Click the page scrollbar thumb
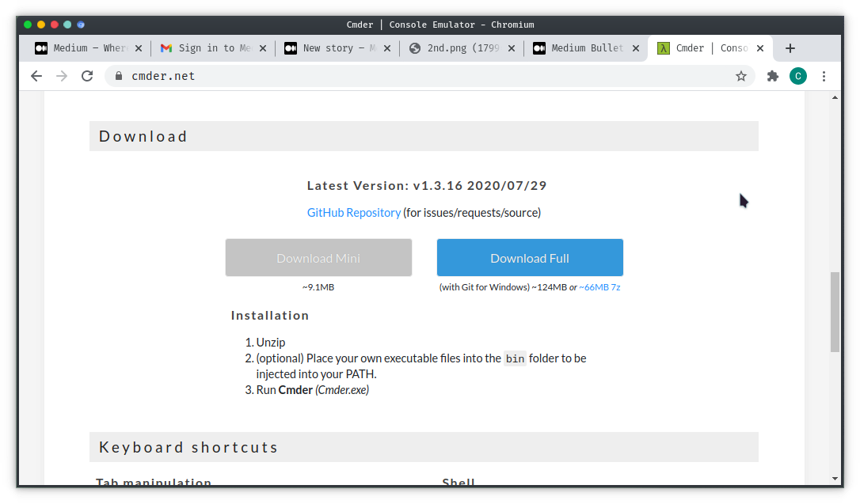Screen dimensions: 860x504 pyautogui.click(x=835, y=312)
